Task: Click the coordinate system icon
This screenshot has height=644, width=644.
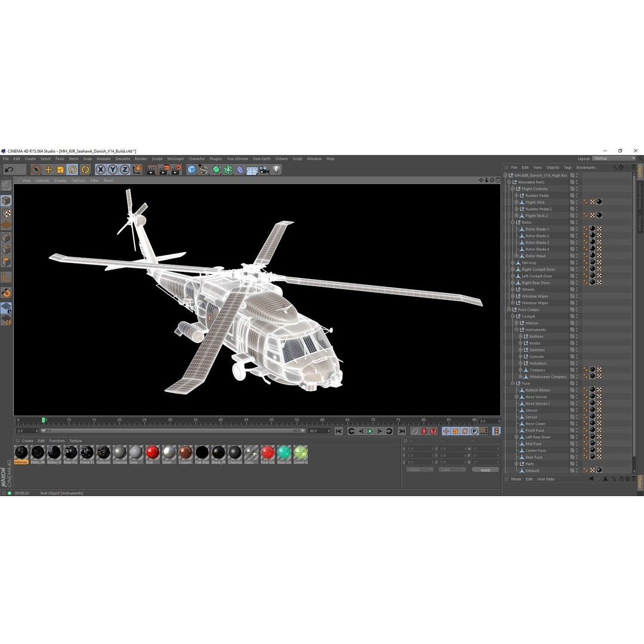Action: [x=137, y=169]
